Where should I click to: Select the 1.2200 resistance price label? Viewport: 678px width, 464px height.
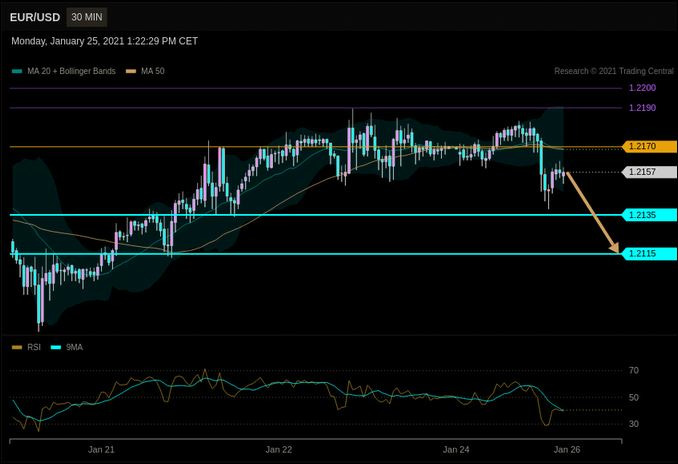[x=642, y=88]
